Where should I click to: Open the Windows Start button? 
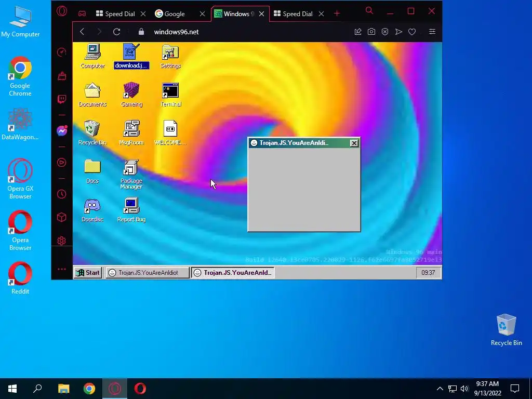12,389
